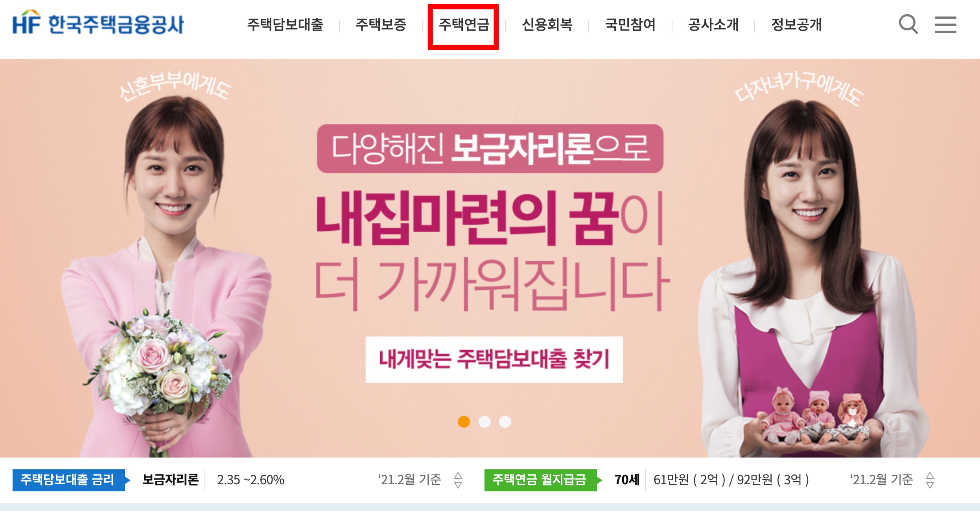
Task: Click the 내게맞는 주택담보대출 찾기 button
Action: 494,359
